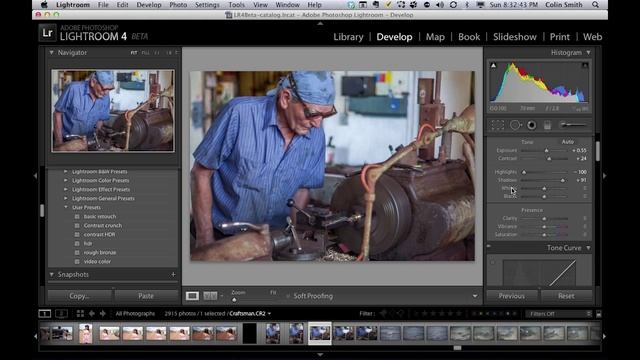This screenshot has height=360, width=640.
Task: Switch to Loupe view button in toolbar
Action: (192, 296)
